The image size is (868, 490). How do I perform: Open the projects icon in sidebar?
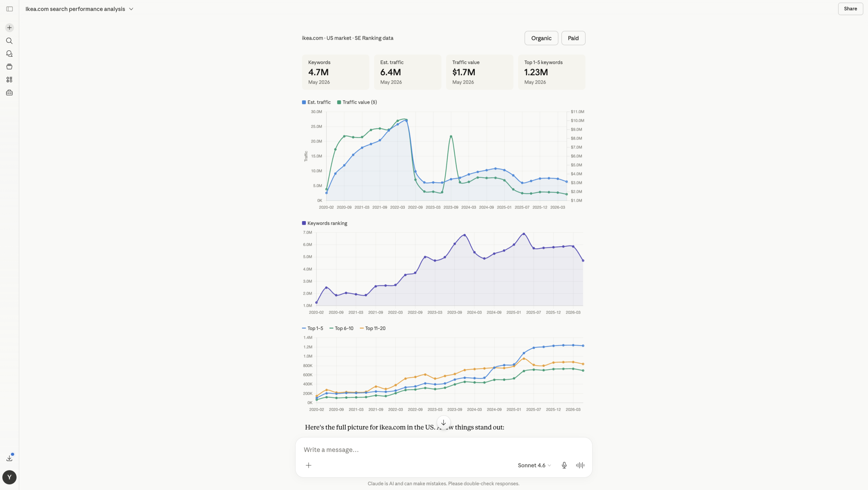9,66
